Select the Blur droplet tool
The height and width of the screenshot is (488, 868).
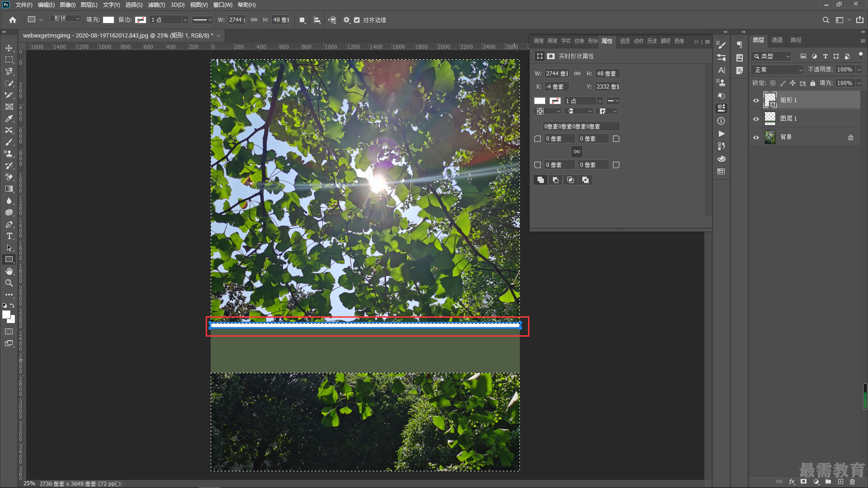coord(9,201)
